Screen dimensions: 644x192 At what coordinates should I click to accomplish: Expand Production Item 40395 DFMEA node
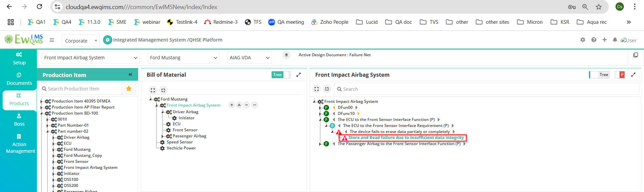pyautogui.click(x=42, y=101)
